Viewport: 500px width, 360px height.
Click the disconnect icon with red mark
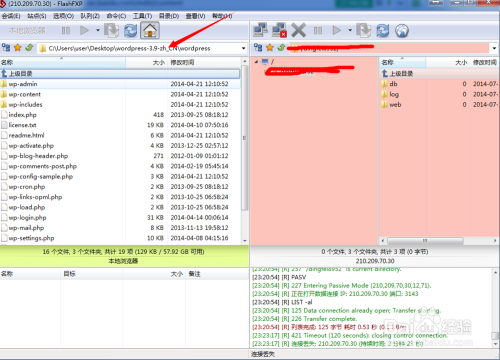(279, 30)
